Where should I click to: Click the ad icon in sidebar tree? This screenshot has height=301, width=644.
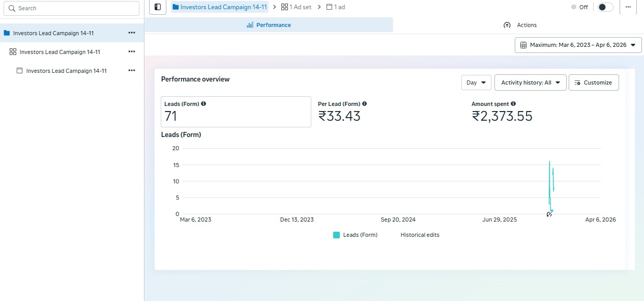pyautogui.click(x=20, y=71)
